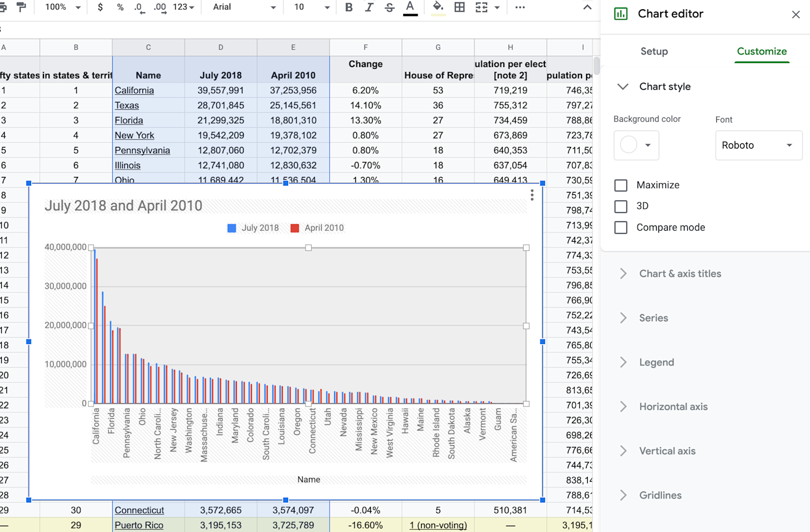
Task: Apply italic formatting
Action: pos(369,8)
